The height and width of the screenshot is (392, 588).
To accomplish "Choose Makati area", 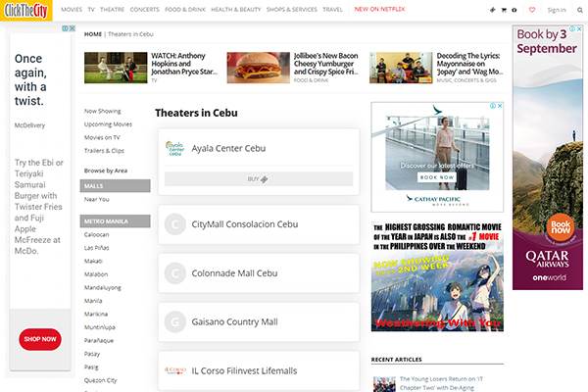I will click(93, 261).
